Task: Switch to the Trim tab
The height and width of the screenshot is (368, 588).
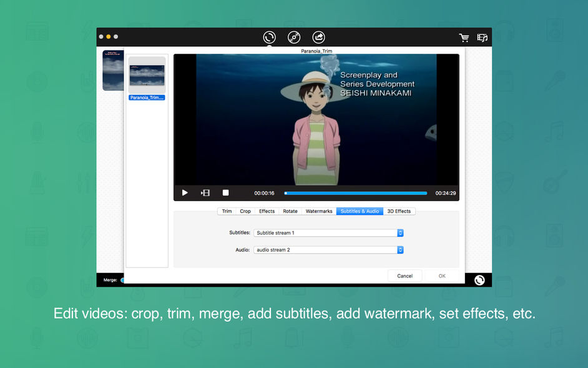Action: 227,211
